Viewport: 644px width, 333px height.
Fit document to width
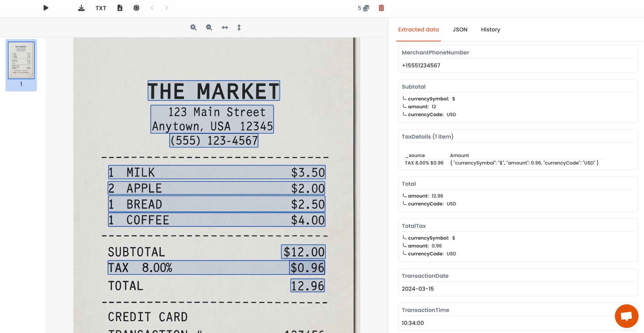225,28
